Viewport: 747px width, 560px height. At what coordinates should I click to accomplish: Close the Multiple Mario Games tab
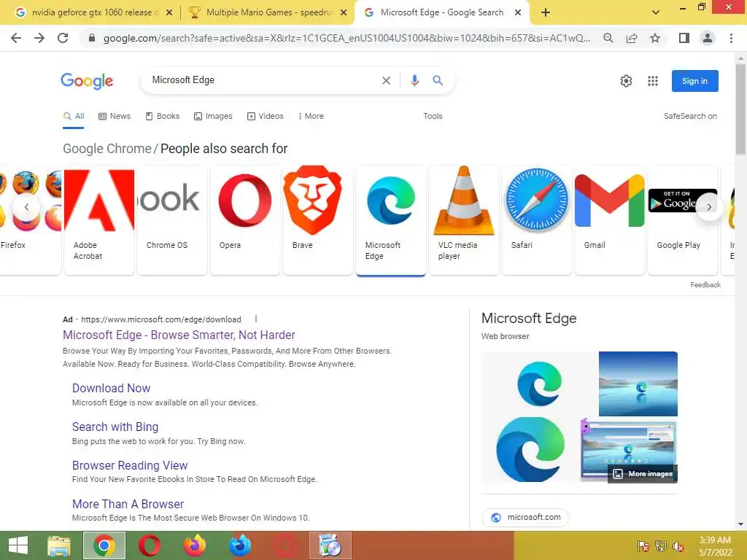(343, 12)
